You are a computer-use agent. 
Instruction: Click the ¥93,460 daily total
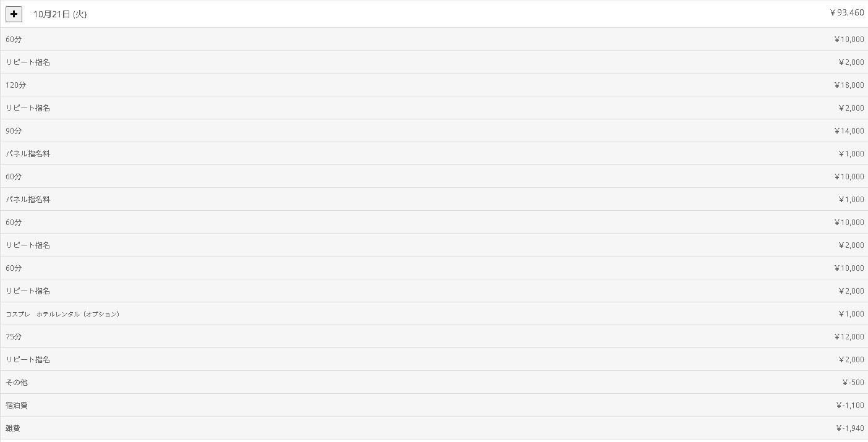[x=846, y=13]
